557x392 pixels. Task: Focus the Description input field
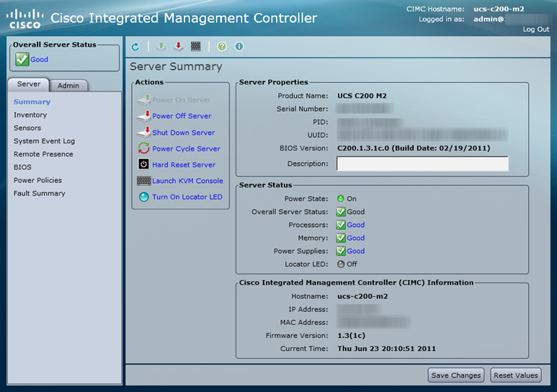pos(422,164)
